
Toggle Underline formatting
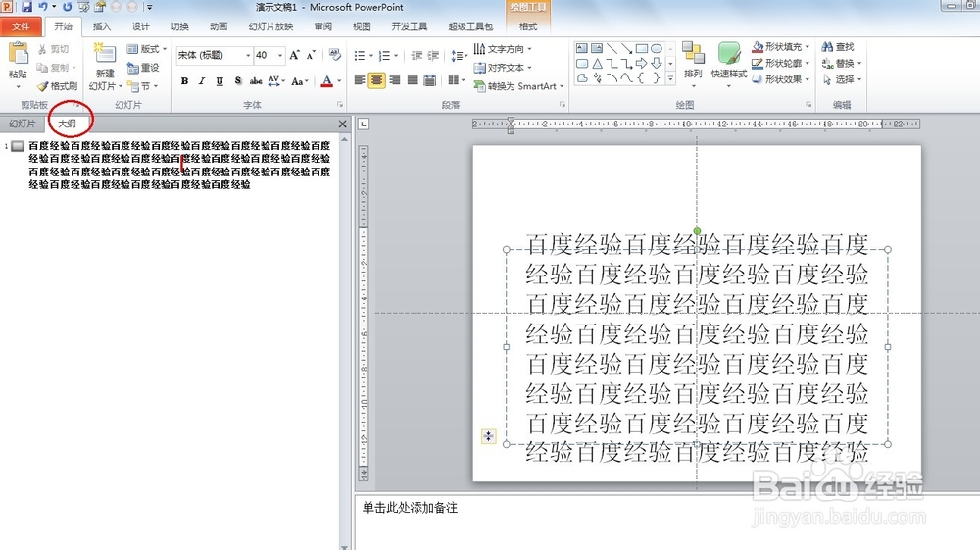click(x=220, y=81)
